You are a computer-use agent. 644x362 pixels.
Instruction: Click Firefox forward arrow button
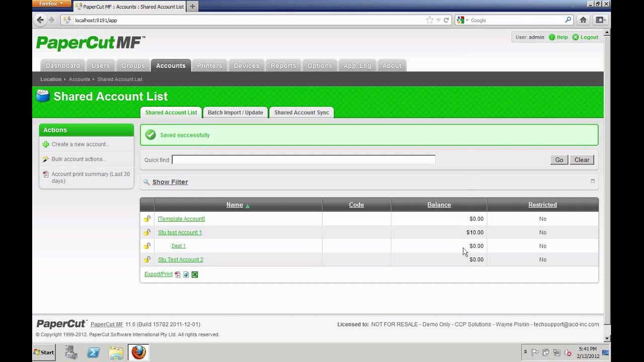coord(51,20)
